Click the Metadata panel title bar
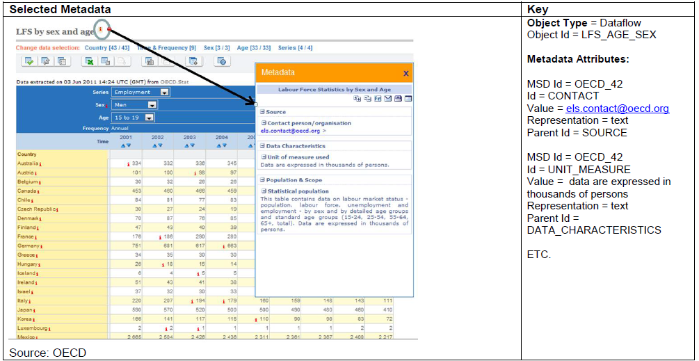The width and height of the screenshot is (699, 361). point(334,73)
